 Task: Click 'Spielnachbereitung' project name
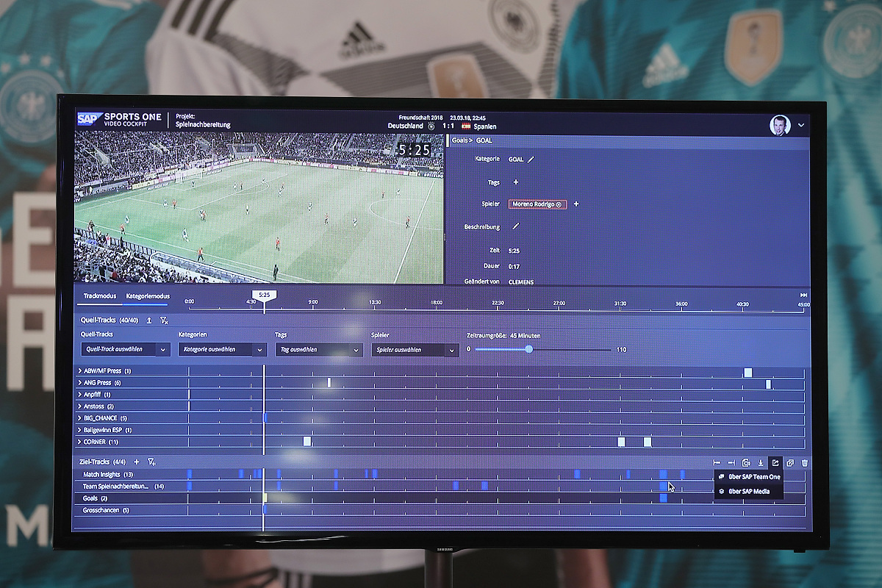click(203, 125)
